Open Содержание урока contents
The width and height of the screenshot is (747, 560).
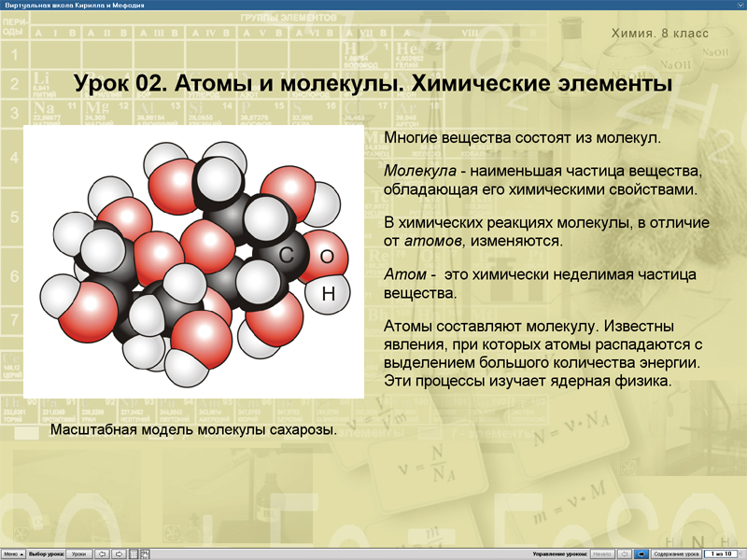click(676, 554)
